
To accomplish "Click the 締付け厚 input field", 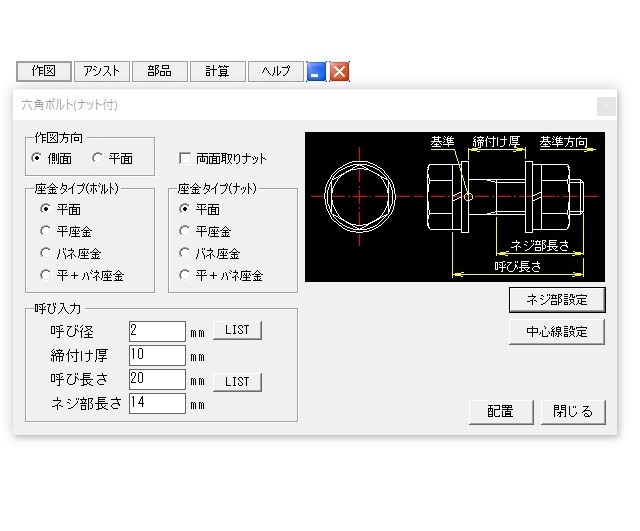I will point(158,355).
